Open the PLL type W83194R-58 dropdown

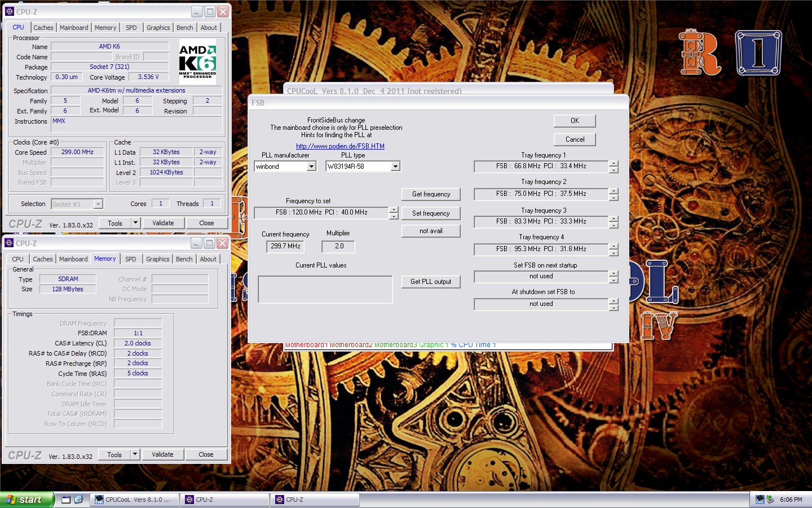tap(395, 167)
